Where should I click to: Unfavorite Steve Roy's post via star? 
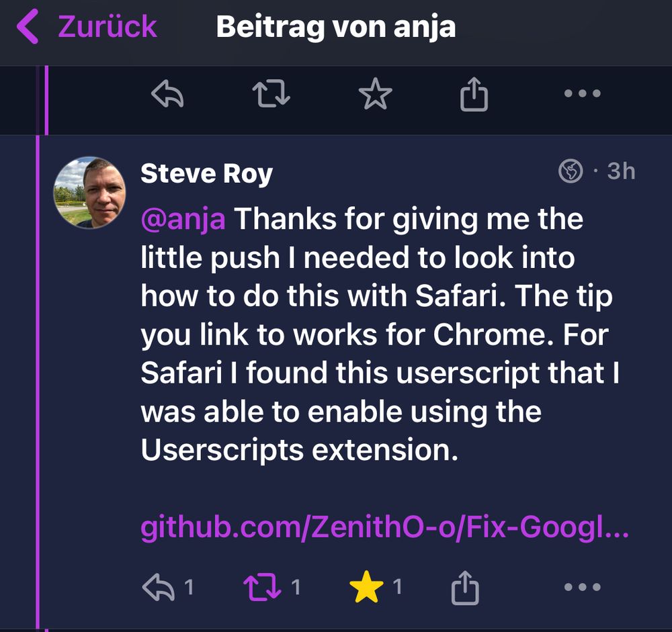pos(367,588)
